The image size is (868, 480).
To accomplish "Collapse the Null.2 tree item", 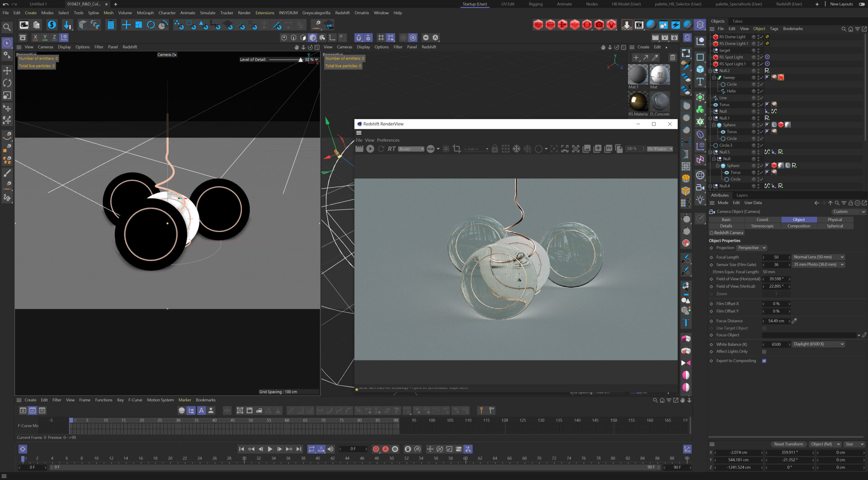I will click(710, 71).
